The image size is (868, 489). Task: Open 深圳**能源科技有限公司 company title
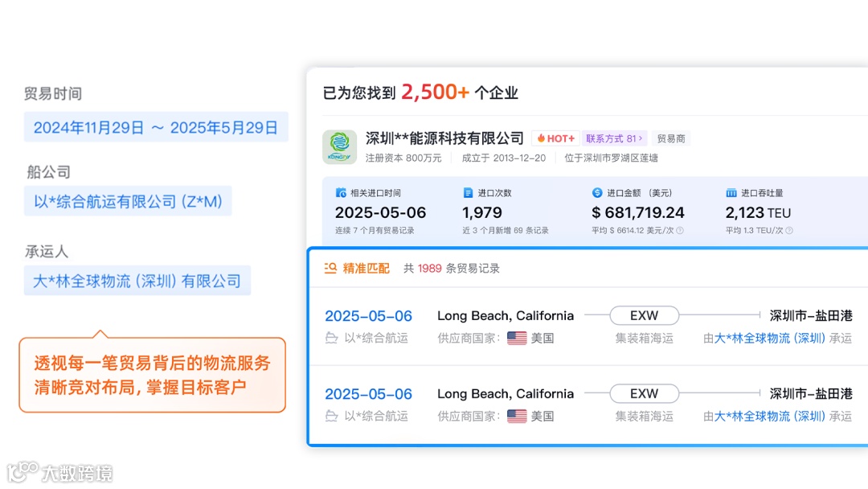click(x=444, y=138)
